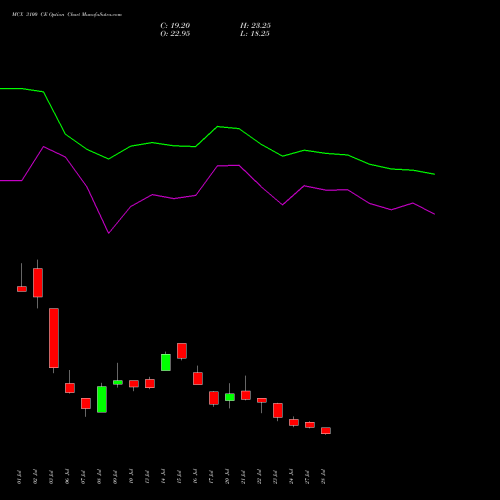The width and height of the screenshot is (500, 500).
Task: Select the 20 Jul date label
Action: pos(227,477)
